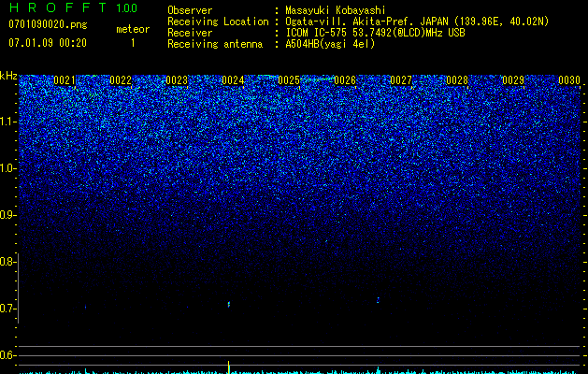Click the faint echo blip near 0021
The width and height of the screenshot is (588, 374).
(x=85, y=307)
